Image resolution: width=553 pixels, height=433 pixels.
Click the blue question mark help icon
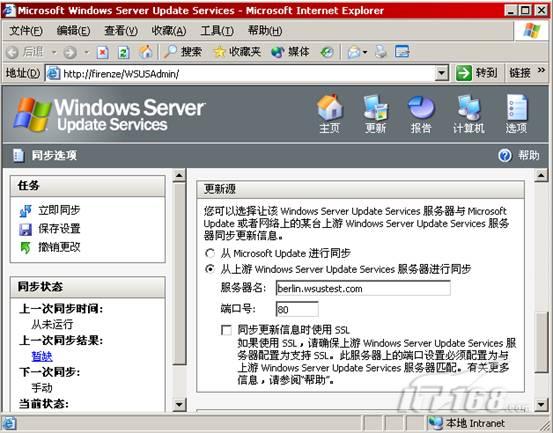tap(505, 155)
